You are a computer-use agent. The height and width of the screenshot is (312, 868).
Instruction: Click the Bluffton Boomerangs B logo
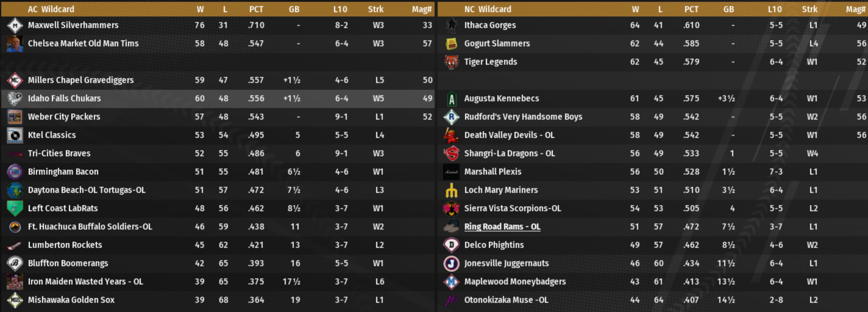tap(15, 263)
